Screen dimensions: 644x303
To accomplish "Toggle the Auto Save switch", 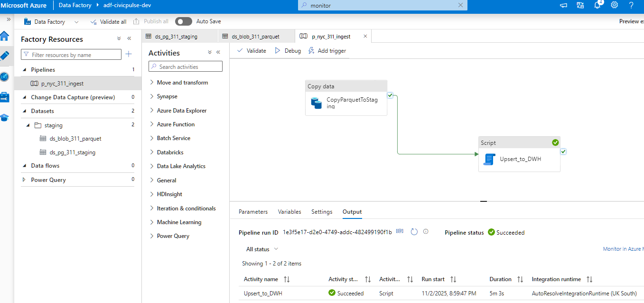I will 184,21.
